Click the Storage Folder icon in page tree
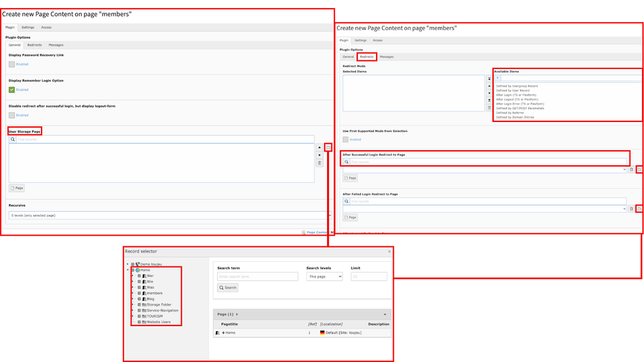Viewport: 644px width, 362px height. tap(143, 305)
